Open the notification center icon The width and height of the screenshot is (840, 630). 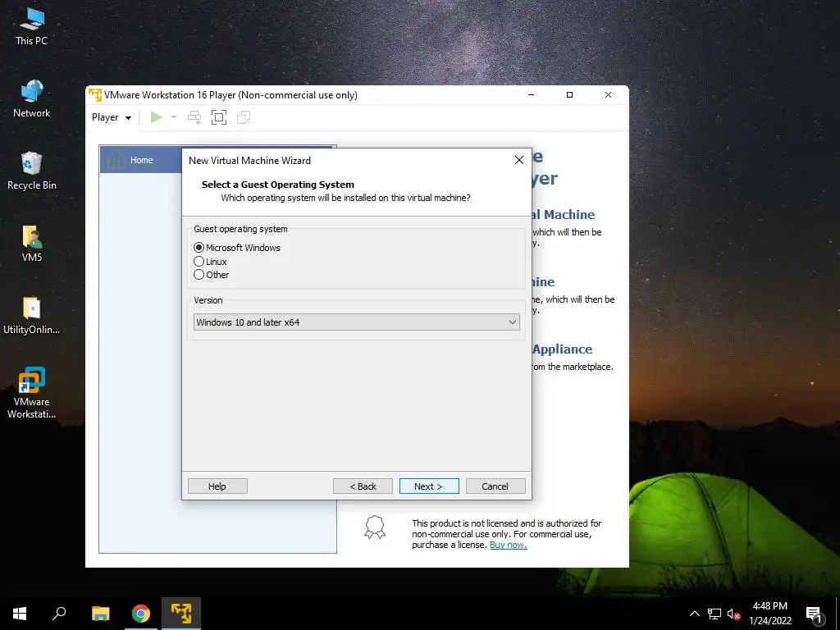(814, 614)
